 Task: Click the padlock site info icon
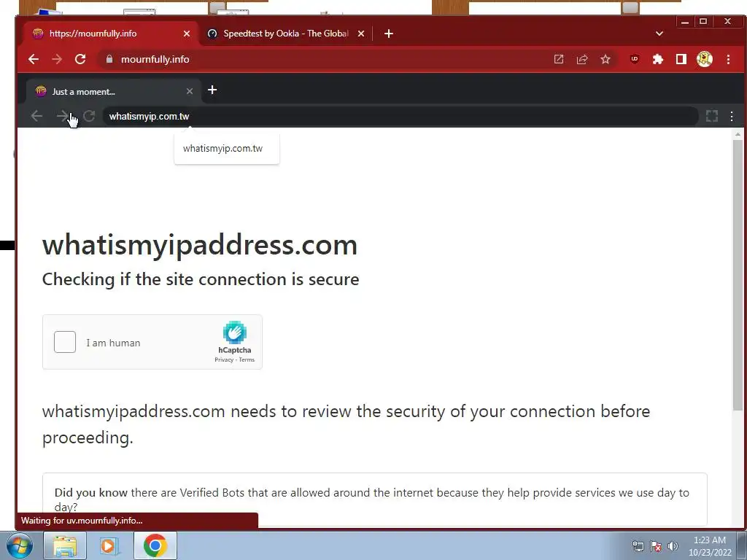(x=109, y=59)
